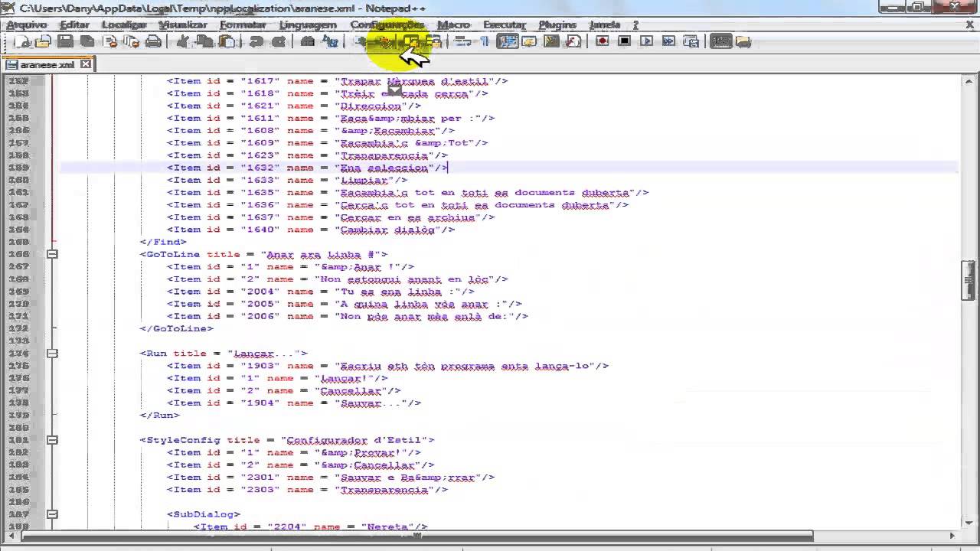Redo the edit via toolbar arrow

(279, 41)
